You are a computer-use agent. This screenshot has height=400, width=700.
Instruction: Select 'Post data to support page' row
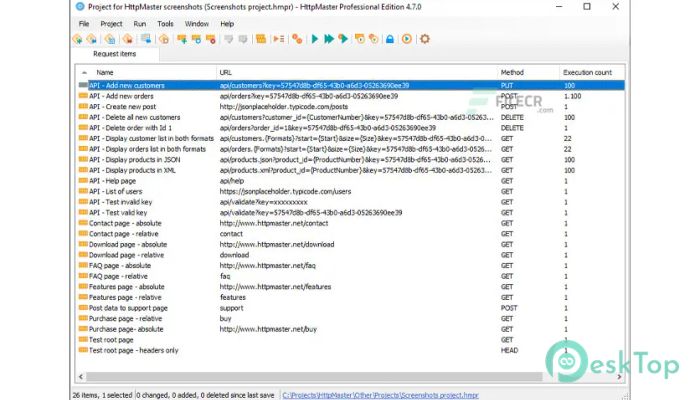(x=351, y=308)
